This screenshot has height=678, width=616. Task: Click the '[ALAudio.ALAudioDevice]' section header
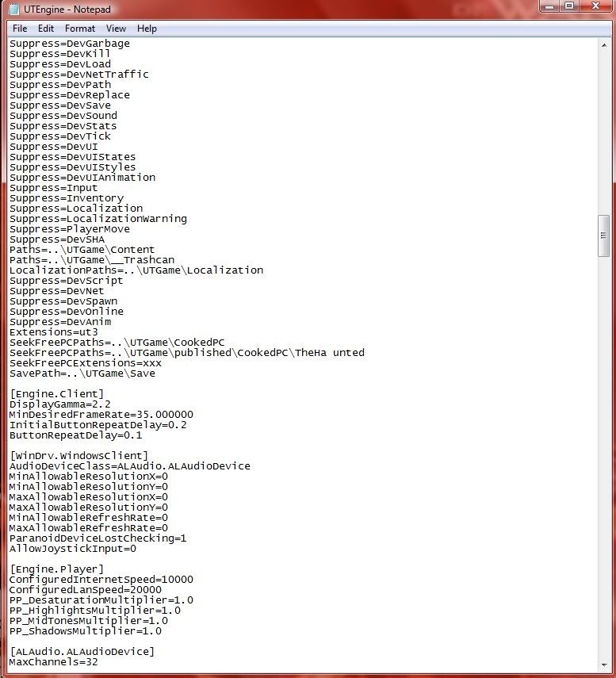click(x=82, y=652)
